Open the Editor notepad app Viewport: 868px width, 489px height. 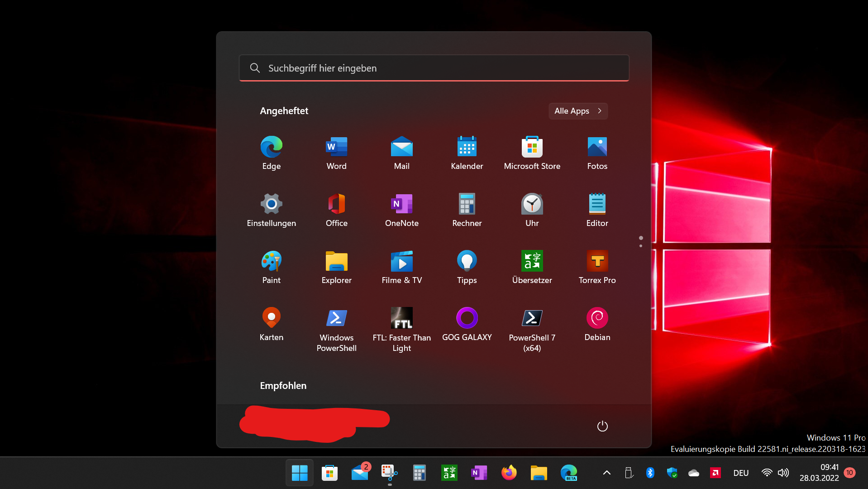597,210
